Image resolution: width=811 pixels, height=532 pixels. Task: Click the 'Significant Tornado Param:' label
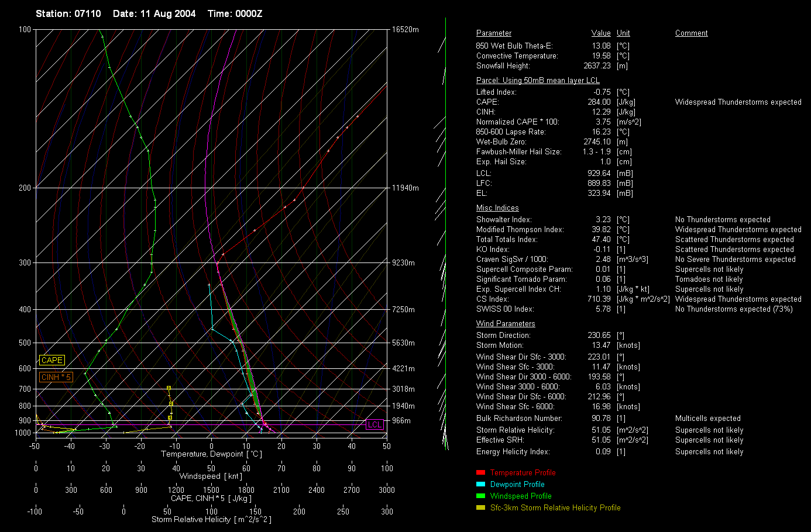521,279
